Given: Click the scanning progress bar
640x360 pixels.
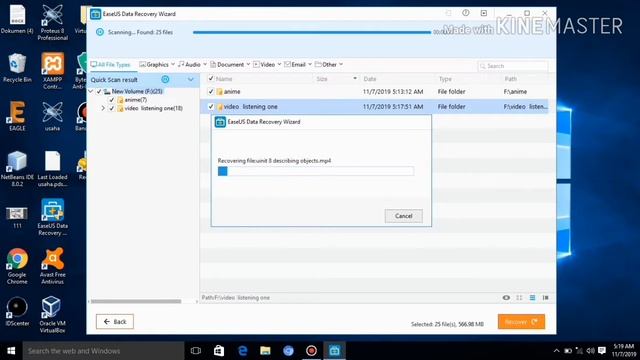Looking at the screenshot, I should point(312,32).
